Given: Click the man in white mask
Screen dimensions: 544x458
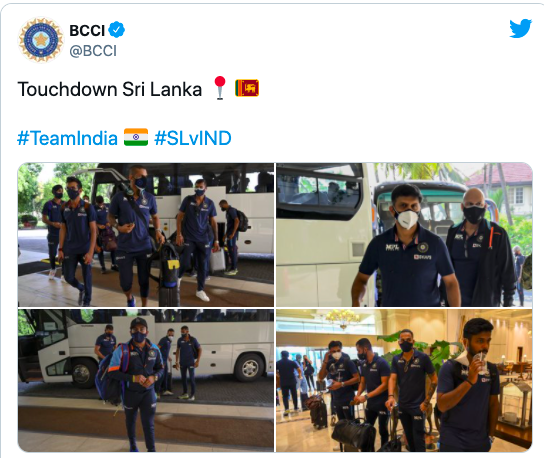Looking at the screenshot, I should [406, 246].
